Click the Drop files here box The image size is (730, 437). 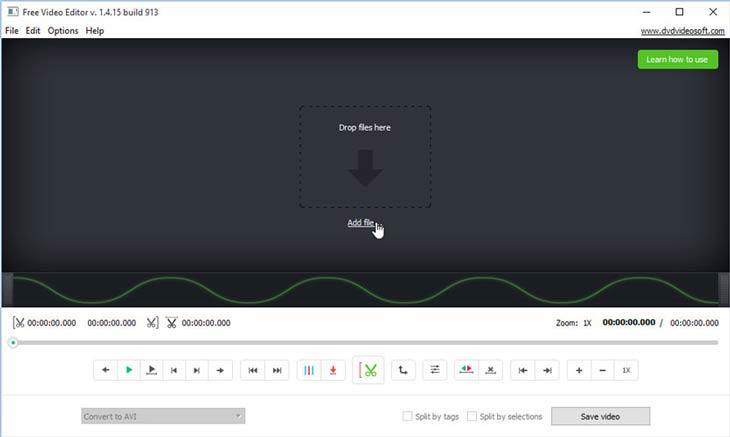click(x=365, y=157)
